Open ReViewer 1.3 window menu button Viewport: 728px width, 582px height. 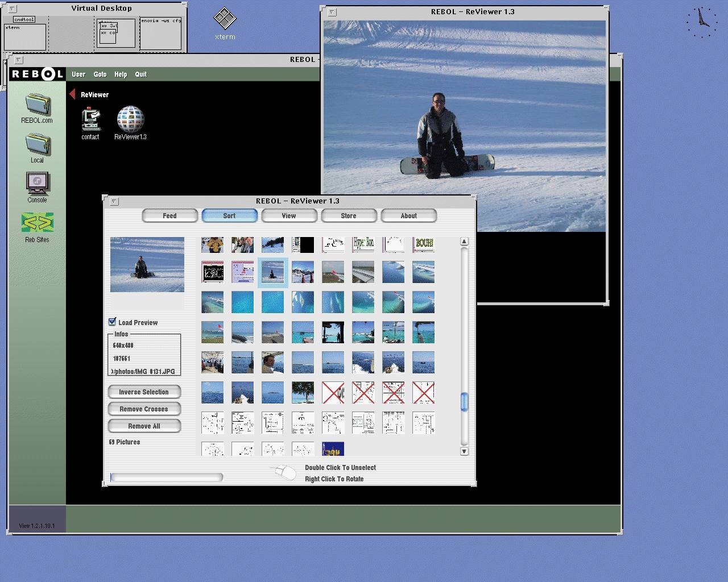coord(114,201)
